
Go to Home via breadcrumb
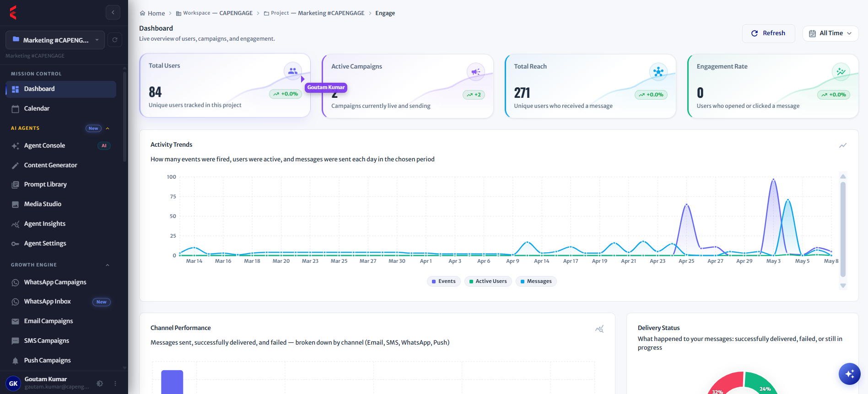pyautogui.click(x=152, y=13)
